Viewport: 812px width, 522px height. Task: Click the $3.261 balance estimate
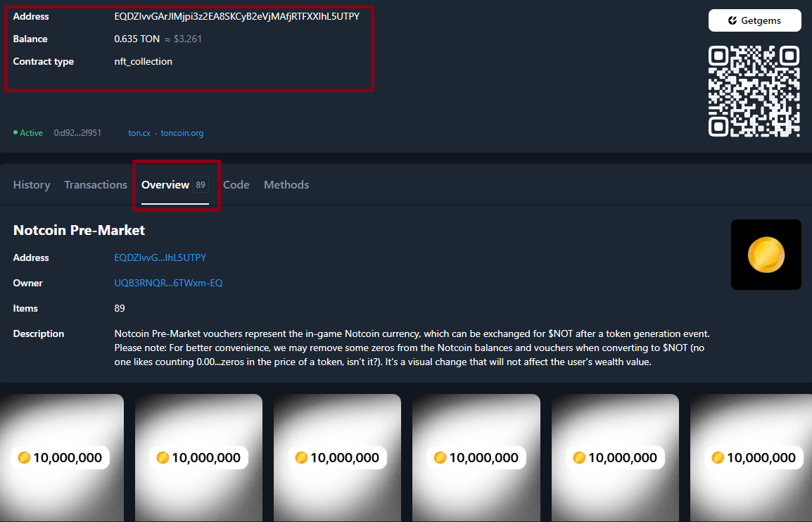click(188, 39)
